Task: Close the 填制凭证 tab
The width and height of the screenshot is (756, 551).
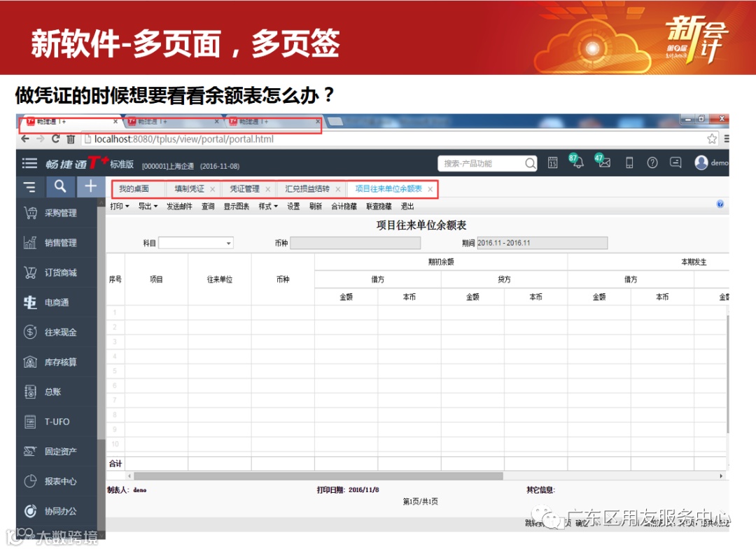Action: point(213,189)
